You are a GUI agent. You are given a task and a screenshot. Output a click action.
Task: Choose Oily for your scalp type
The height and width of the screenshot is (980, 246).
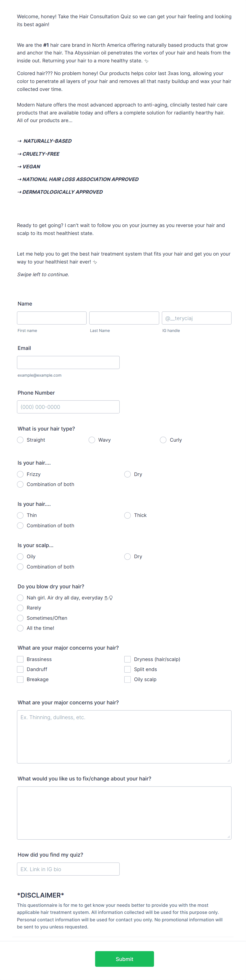click(x=20, y=556)
